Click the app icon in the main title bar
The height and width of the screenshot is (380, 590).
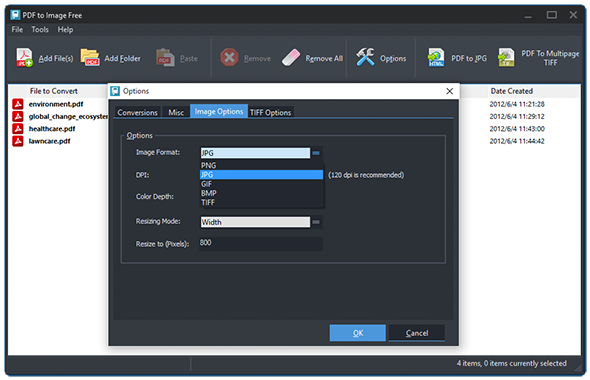coord(15,15)
